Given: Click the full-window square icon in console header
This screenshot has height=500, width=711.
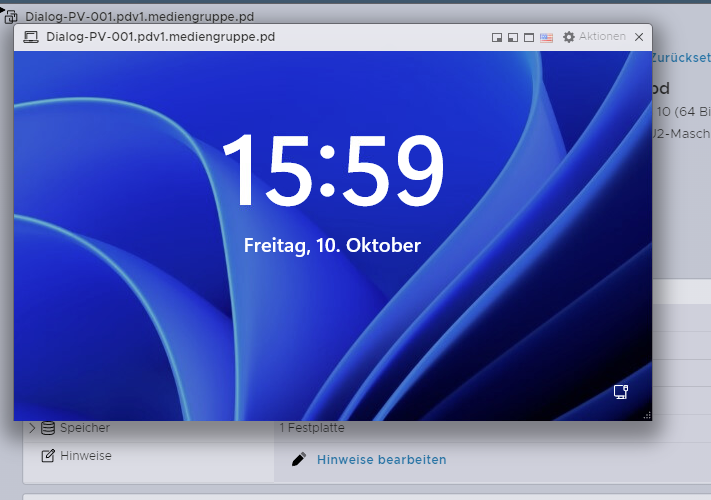Looking at the screenshot, I should click(529, 37).
